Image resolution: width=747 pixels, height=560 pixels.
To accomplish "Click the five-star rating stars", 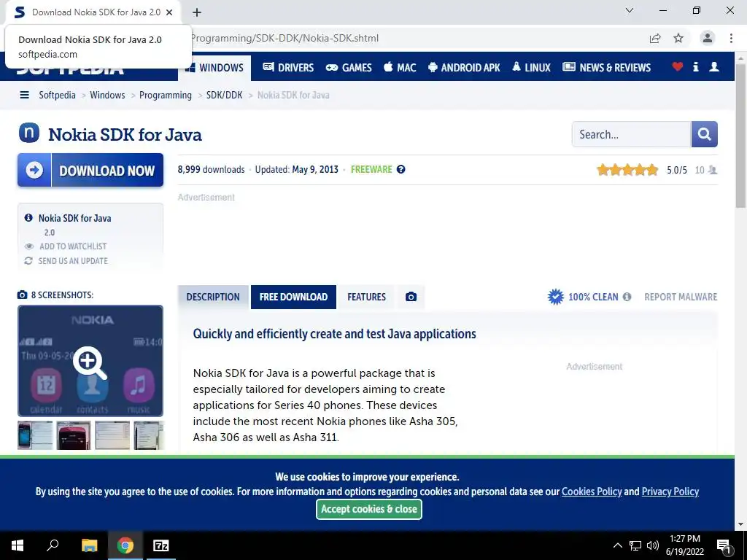I will click(627, 169).
